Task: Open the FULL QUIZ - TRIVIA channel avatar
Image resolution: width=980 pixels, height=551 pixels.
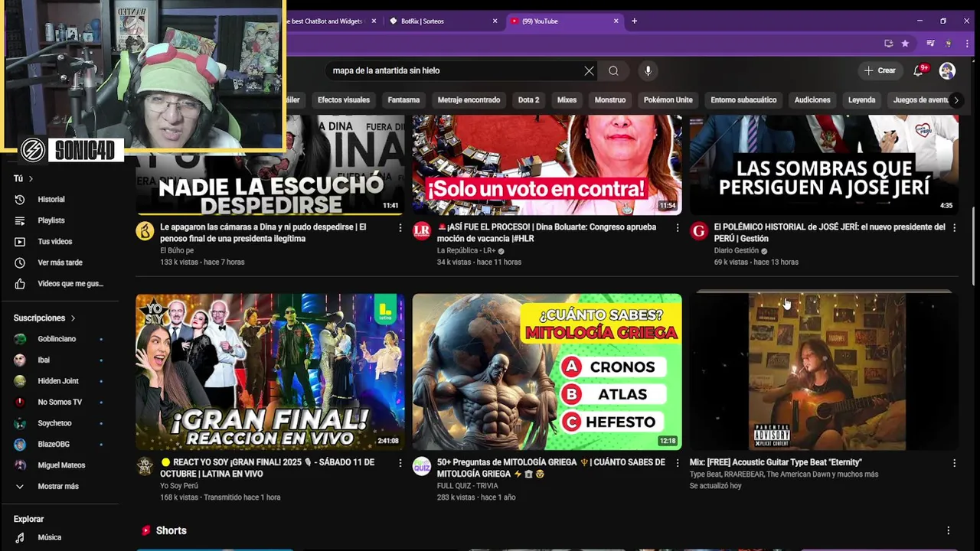Action: point(422,466)
